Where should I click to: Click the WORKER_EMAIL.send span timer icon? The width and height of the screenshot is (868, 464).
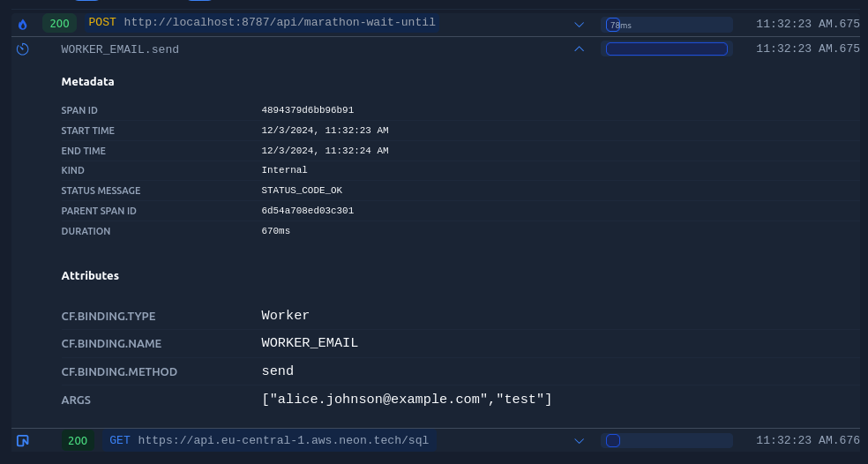coord(23,49)
